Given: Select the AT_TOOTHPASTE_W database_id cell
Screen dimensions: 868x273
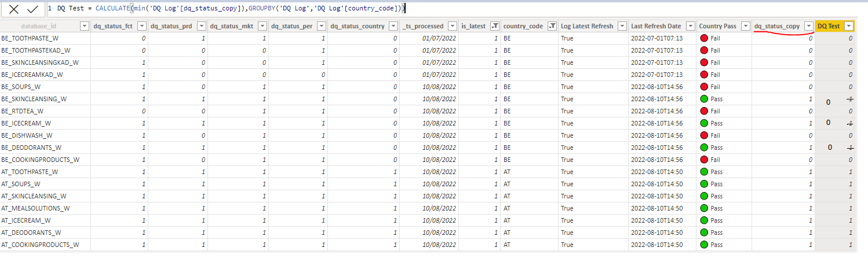Looking at the screenshot, I should tap(45, 172).
